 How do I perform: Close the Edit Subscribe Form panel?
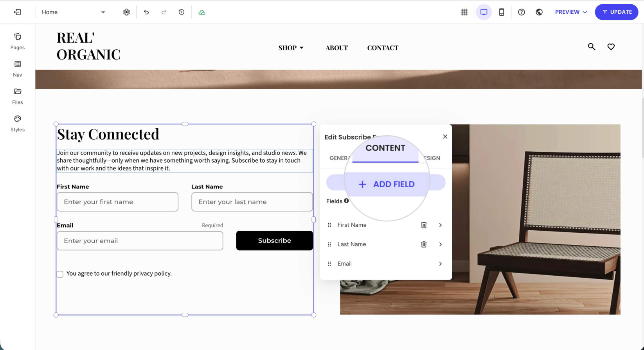pyautogui.click(x=445, y=136)
